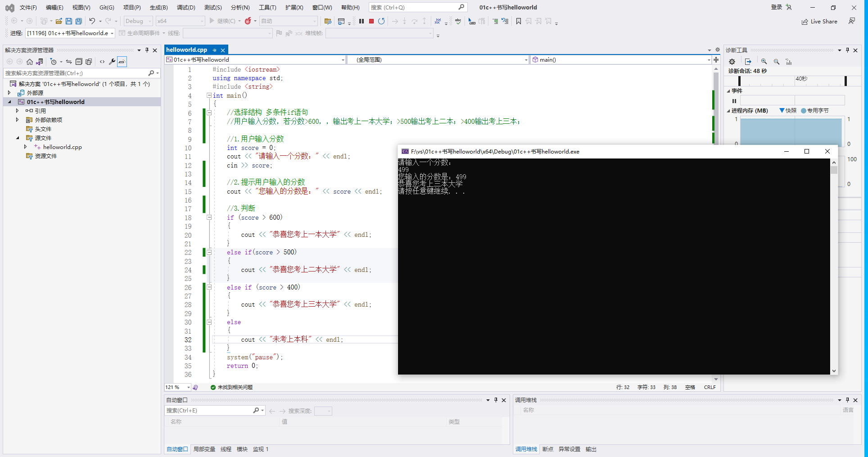Click the Home icon in Solution Explorer
This screenshot has height=457, width=868.
tap(30, 62)
